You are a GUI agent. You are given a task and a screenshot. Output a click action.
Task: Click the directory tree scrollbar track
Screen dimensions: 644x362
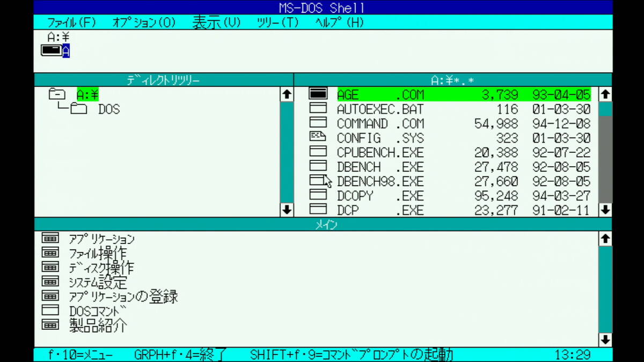[287, 152]
